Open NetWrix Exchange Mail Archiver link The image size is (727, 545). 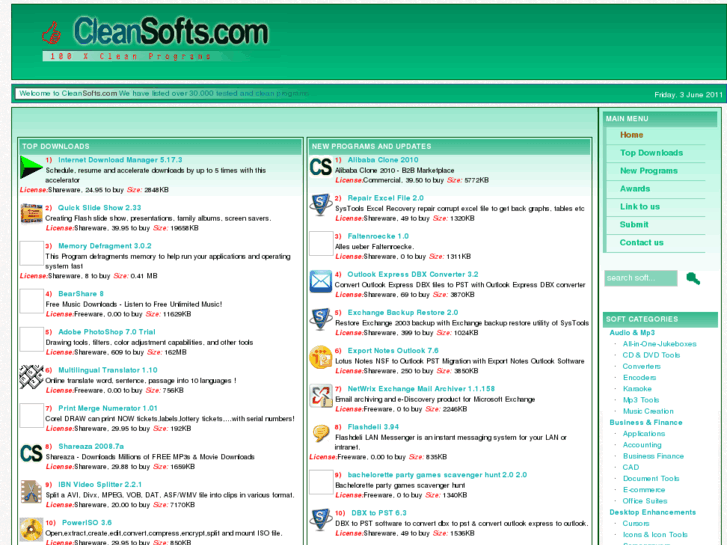point(421,389)
